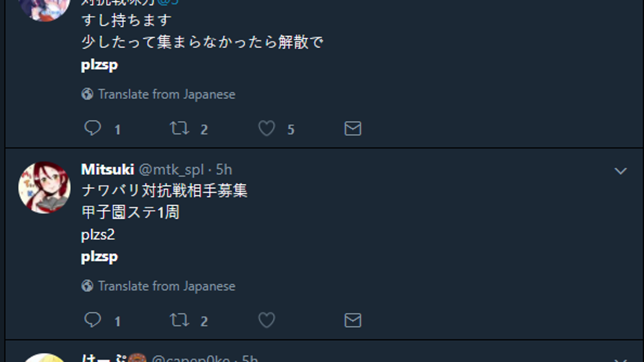
Task: Like the first tweet with 5 likes
Action: tap(267, 128)
